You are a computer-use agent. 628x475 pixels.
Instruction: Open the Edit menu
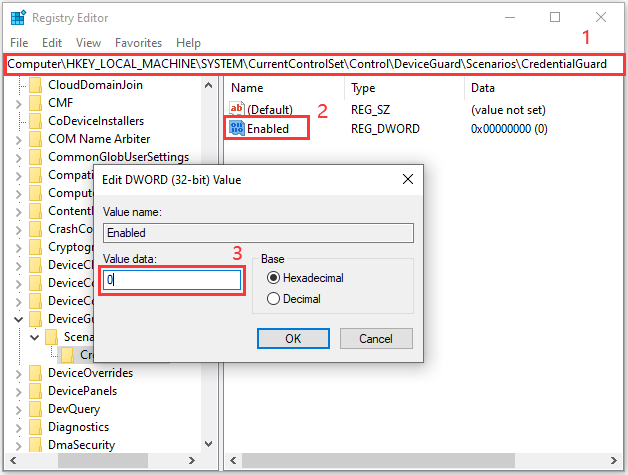[x=52, y=42]
